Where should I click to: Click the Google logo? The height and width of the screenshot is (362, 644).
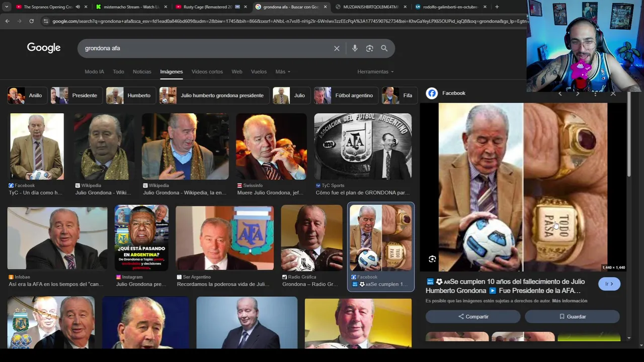click(44, 48)
